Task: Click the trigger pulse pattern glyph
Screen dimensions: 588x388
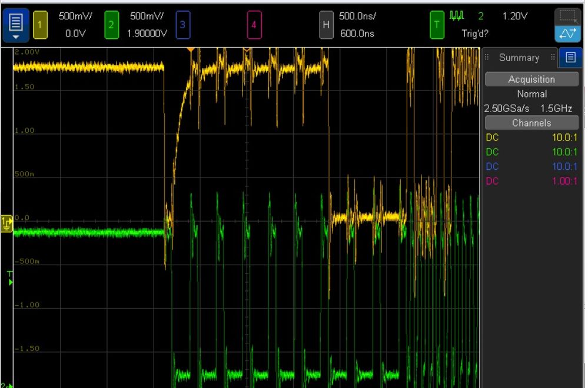Action: 456,16
